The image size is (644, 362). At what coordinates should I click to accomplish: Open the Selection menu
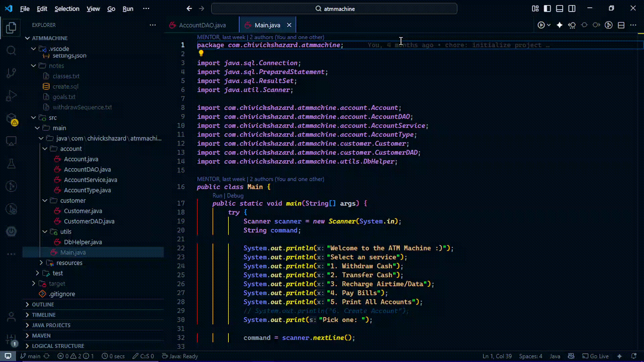click(x=67, y=9)
